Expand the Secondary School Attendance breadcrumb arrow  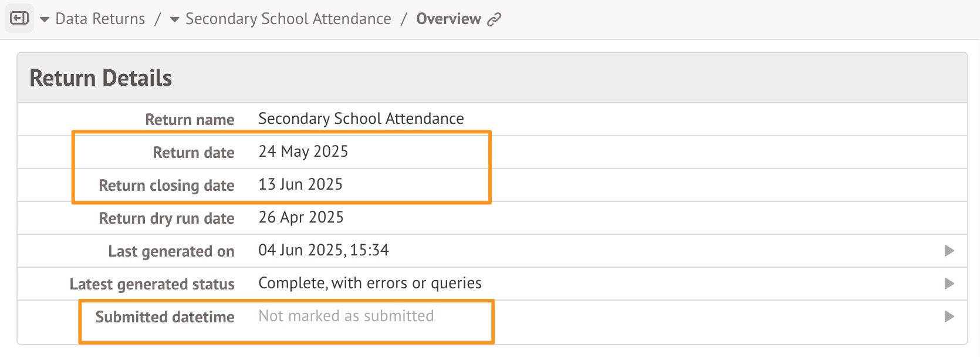[174, 19]
